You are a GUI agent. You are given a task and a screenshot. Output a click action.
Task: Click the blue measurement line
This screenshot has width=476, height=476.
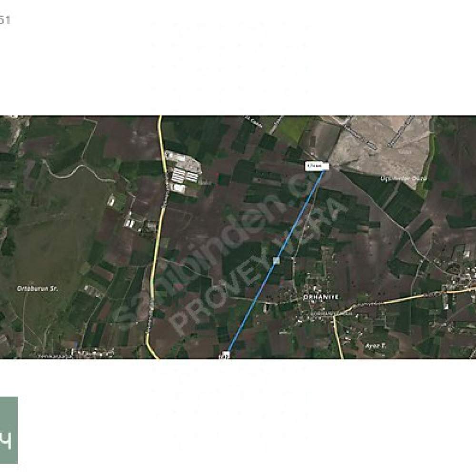pos(276,261)
